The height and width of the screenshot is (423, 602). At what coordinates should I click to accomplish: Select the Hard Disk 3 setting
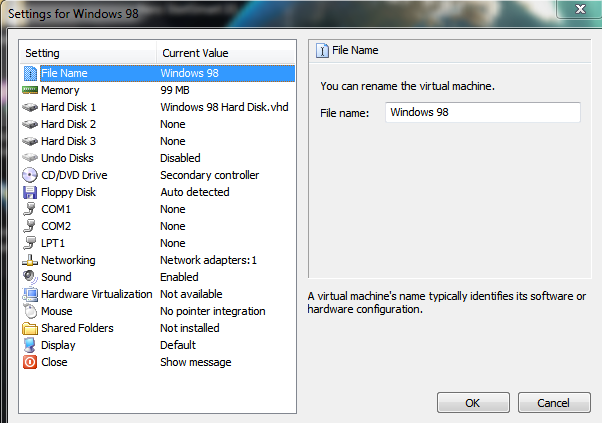click(157, 141)
